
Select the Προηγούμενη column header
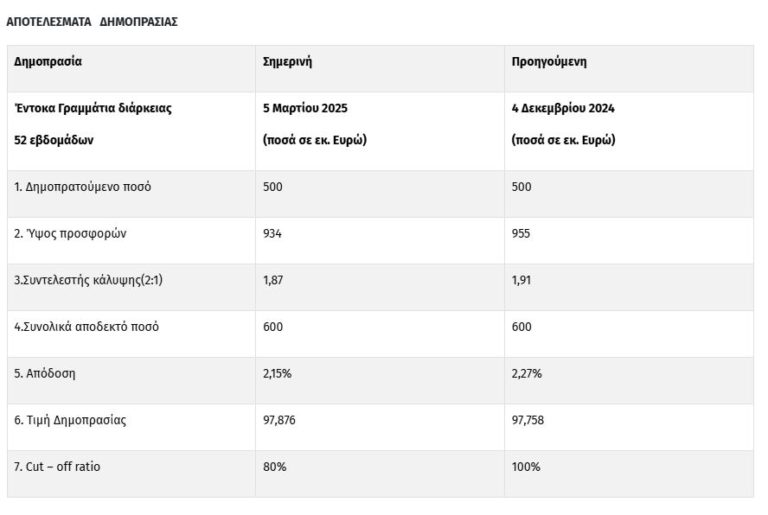point(548,61)
